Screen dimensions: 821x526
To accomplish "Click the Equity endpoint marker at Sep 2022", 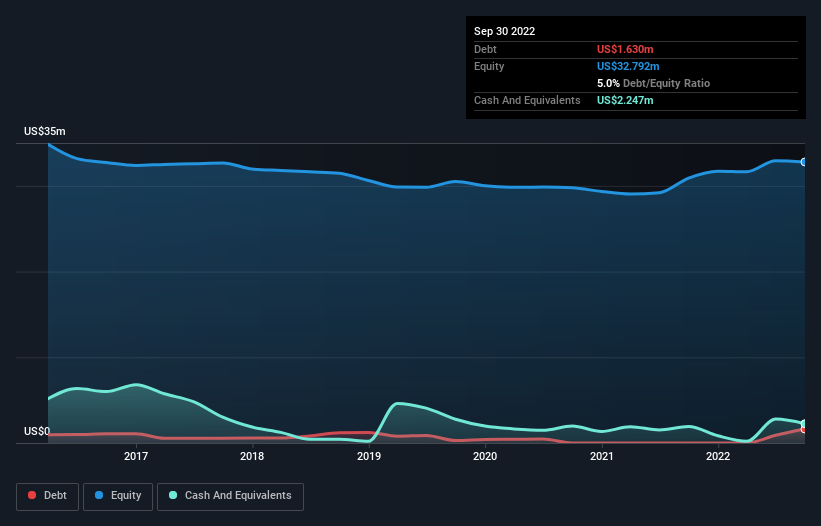I will tap(804, 162).
